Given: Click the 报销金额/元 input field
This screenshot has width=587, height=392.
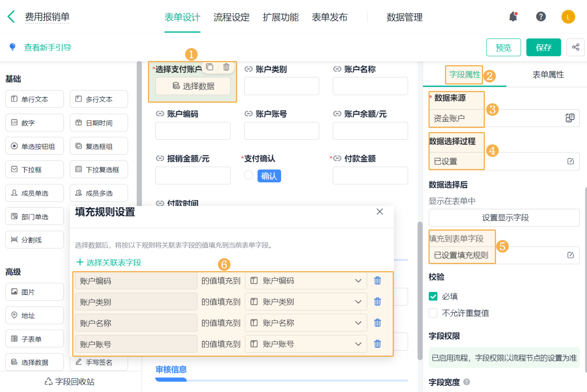Looking at the screenshot, I should (193, 175).
